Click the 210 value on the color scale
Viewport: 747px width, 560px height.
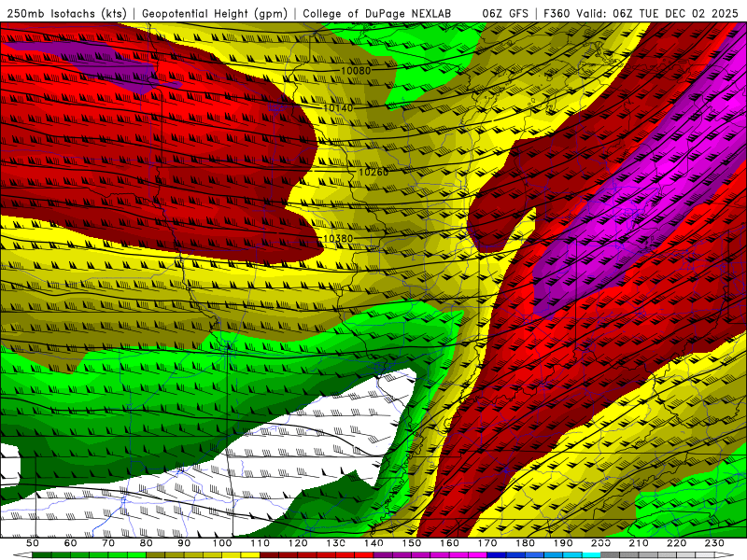tap(639, 543)
